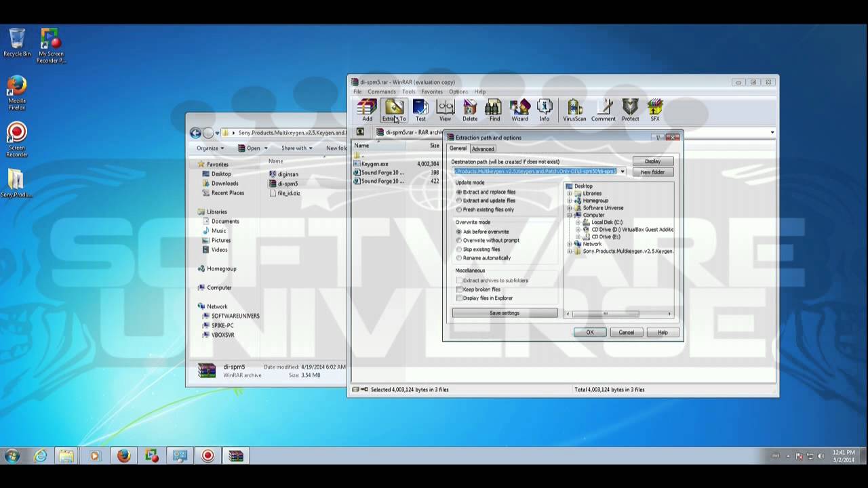Select Skip existing files option

478,249
